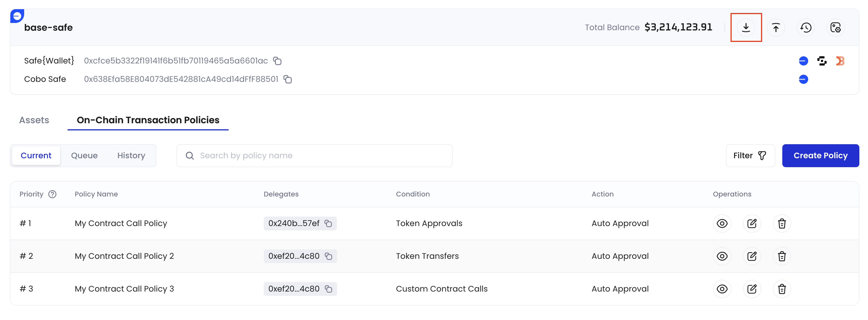
Task: Delete My Contract Call Policy 3
Action: pyautogui.click(x=782, y=289)
